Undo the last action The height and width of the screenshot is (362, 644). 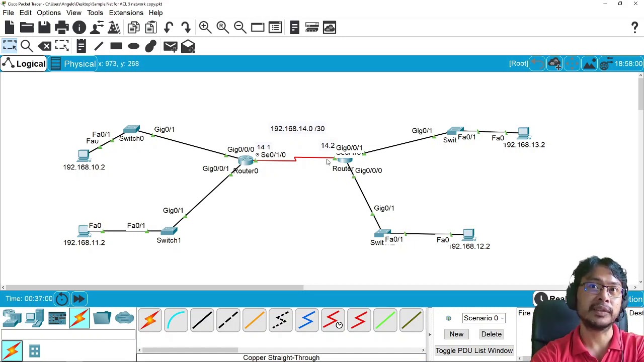(x=169, y=28)
